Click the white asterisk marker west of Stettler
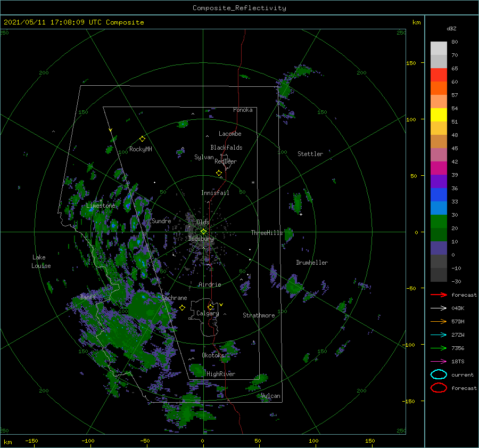Screen dimensions: 479x448 point(253,183)
